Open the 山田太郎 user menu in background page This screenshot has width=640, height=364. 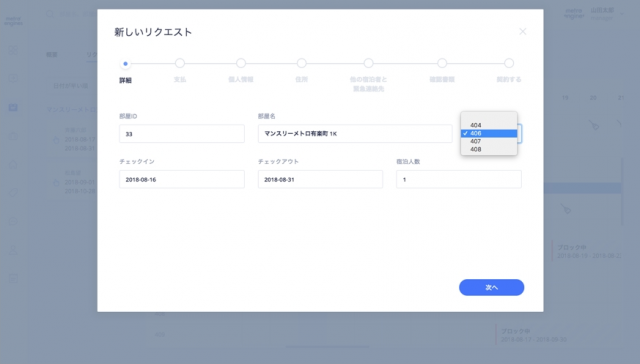coord(607,14)
